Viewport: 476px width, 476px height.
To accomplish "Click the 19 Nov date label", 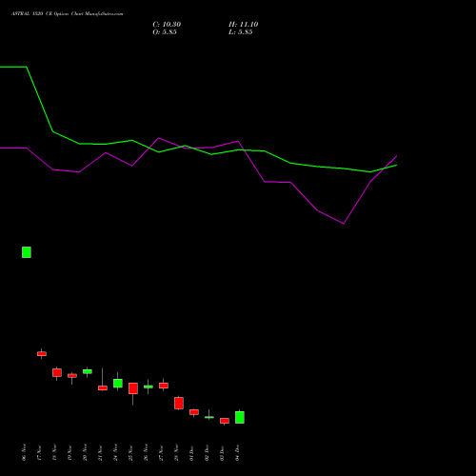I will coord(70,452).
